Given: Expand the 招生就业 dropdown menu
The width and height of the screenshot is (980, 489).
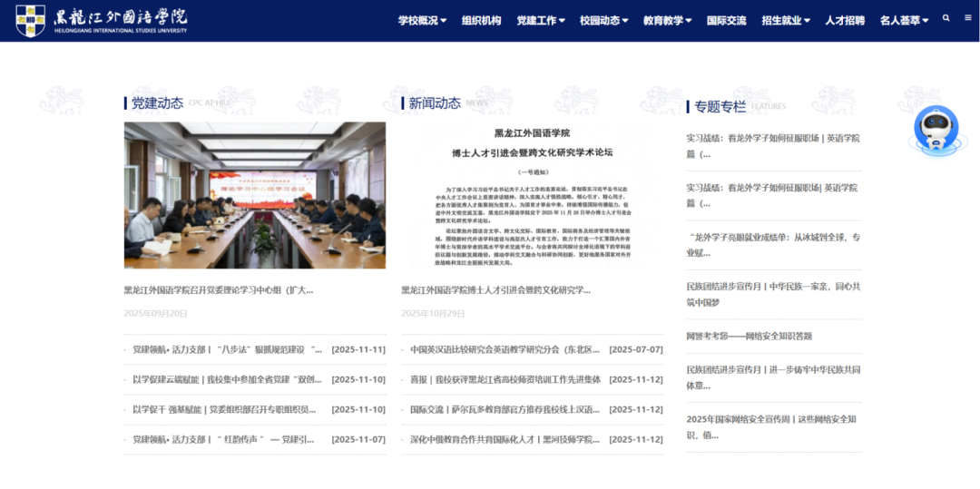Looking at the screenshot, I should (x=786, y=21).
